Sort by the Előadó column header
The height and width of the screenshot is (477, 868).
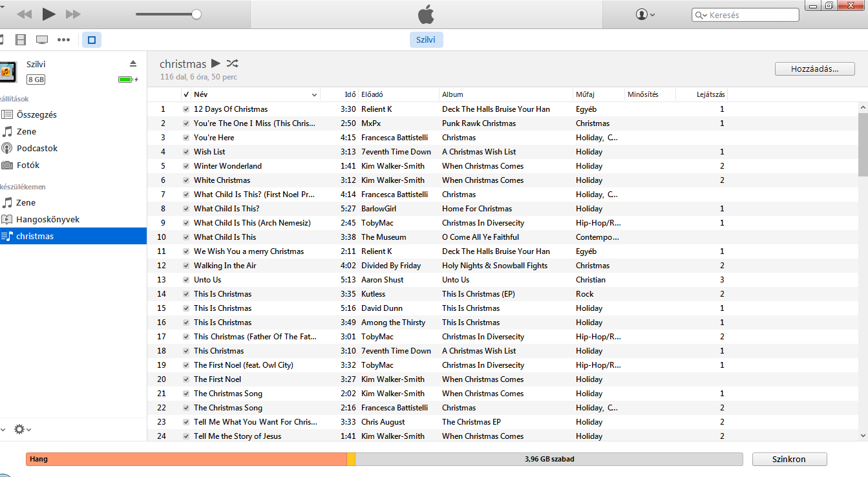coord(399,94)
